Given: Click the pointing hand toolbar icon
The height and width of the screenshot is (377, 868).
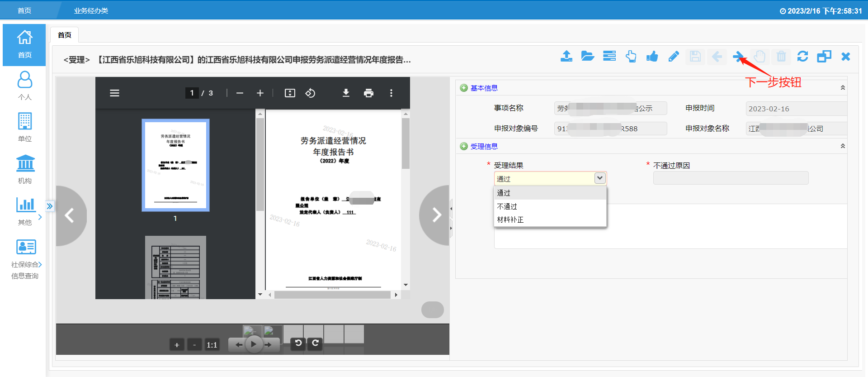Looking at the screenshot, I should click(x=631, y=56).
